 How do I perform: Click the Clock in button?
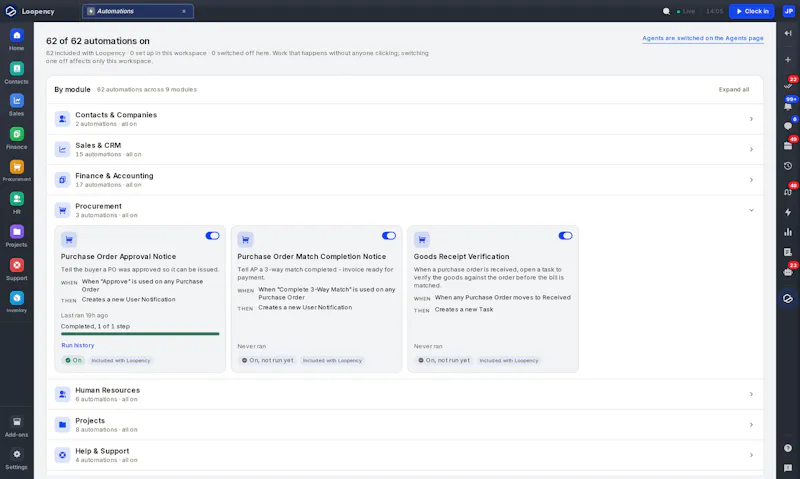pyautogui.click(x=752, y=11)
